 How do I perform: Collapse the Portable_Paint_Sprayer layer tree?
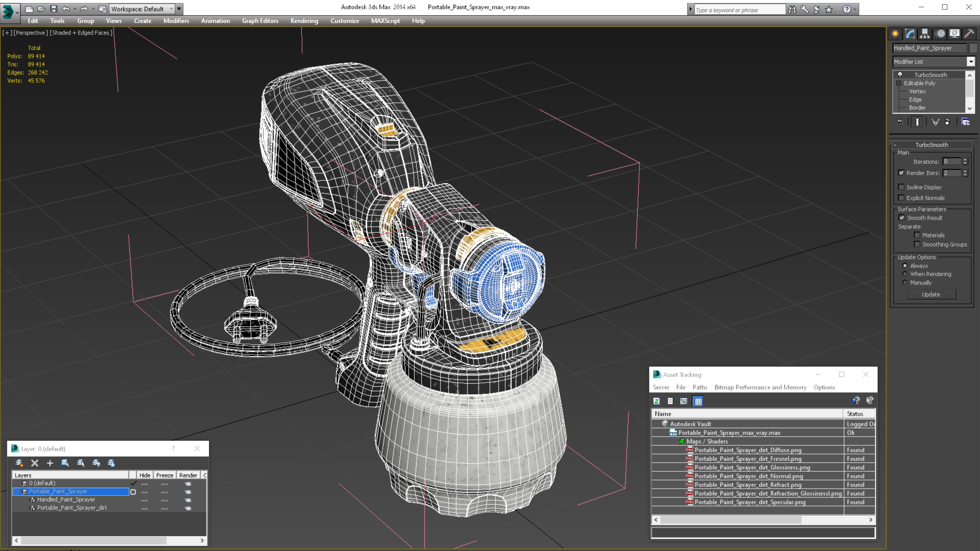coord(16,492)
